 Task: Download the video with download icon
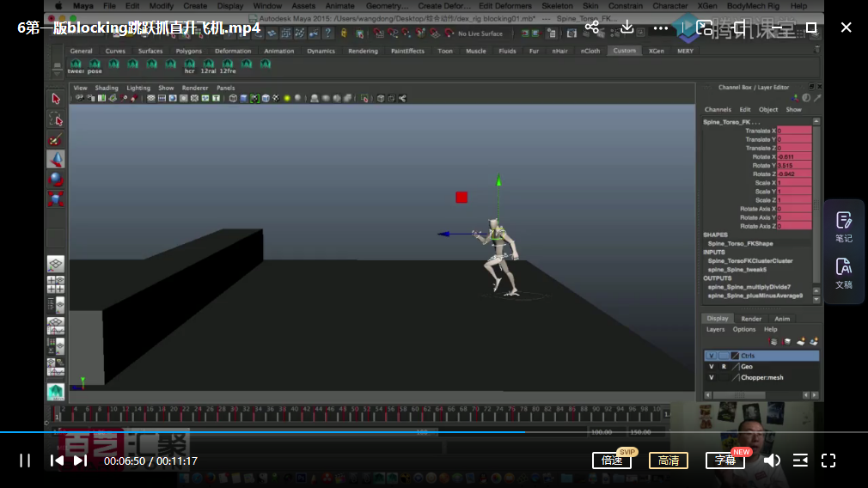coord(627,27)
